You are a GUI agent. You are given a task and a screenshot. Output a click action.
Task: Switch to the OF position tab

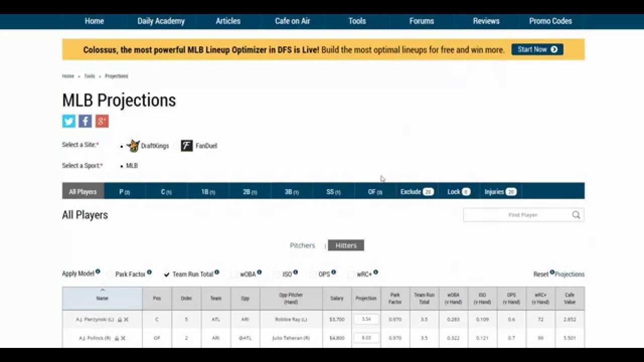click(375, 191)
